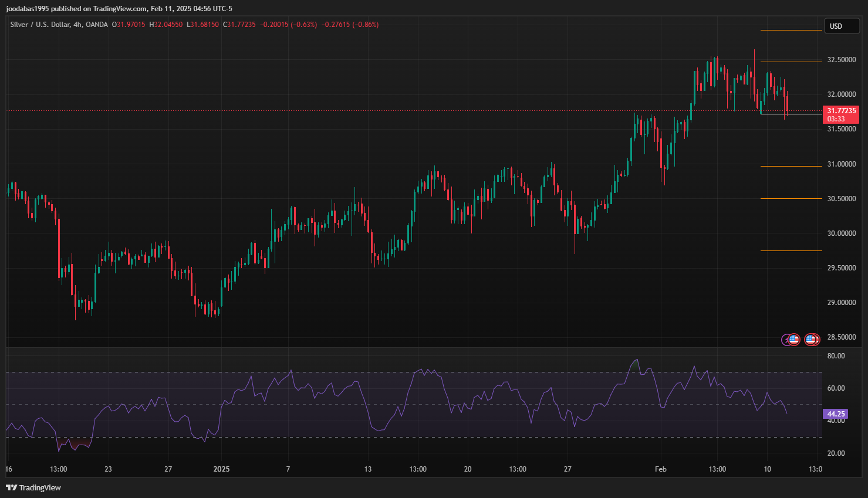Click the 31.00000 price axis label
Viewport: 868px width, 498px height.
pos(842,164)
